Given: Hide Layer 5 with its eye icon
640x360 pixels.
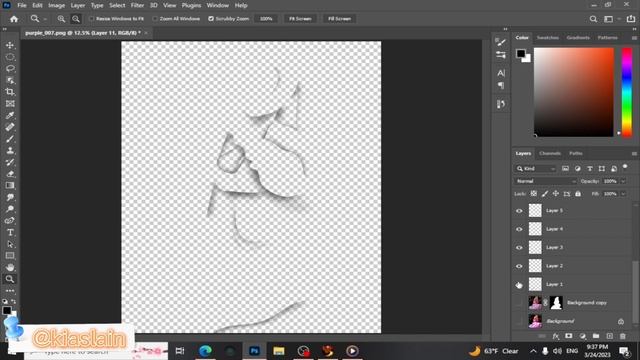Looking at the screenshot, I should pyautogui.click(x=519, y=211).
